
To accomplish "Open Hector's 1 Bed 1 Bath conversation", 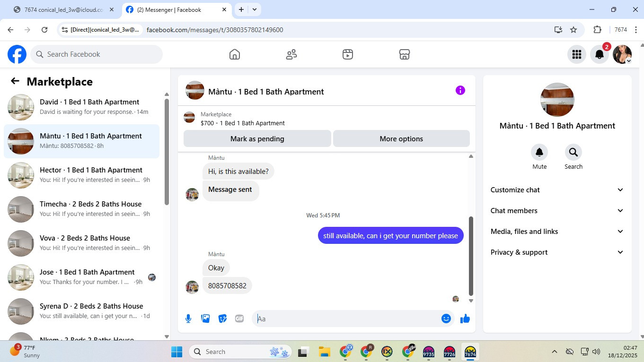I will point(81,175).
